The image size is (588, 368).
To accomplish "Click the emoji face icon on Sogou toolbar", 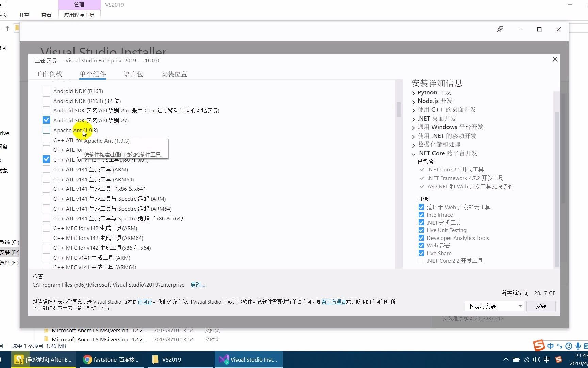I will coord(569,346).
